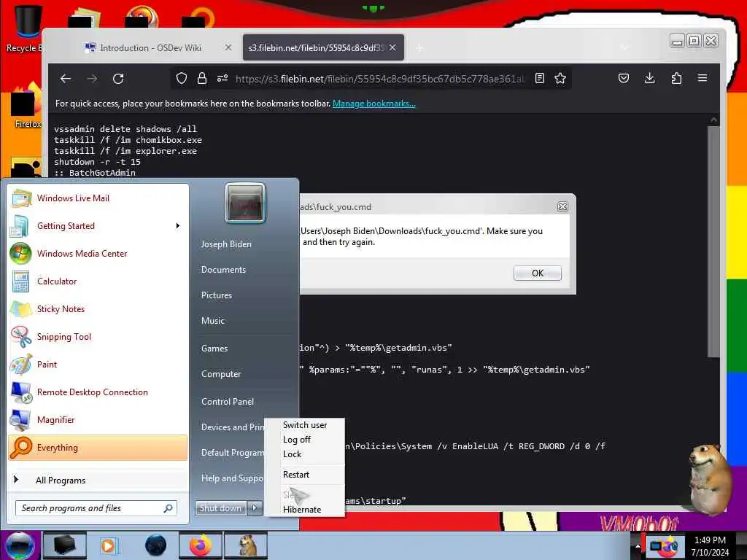The height and width of the screenshot is (560, 747).
Task: Click the hamster icon on taskbar
Action: click(x=246, y=545)
